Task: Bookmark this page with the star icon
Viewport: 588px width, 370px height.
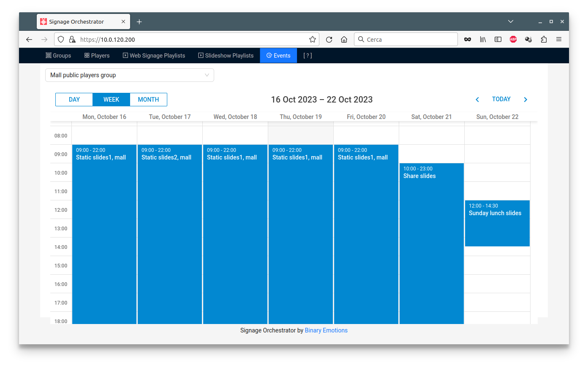Action: (x=313, y=39)
